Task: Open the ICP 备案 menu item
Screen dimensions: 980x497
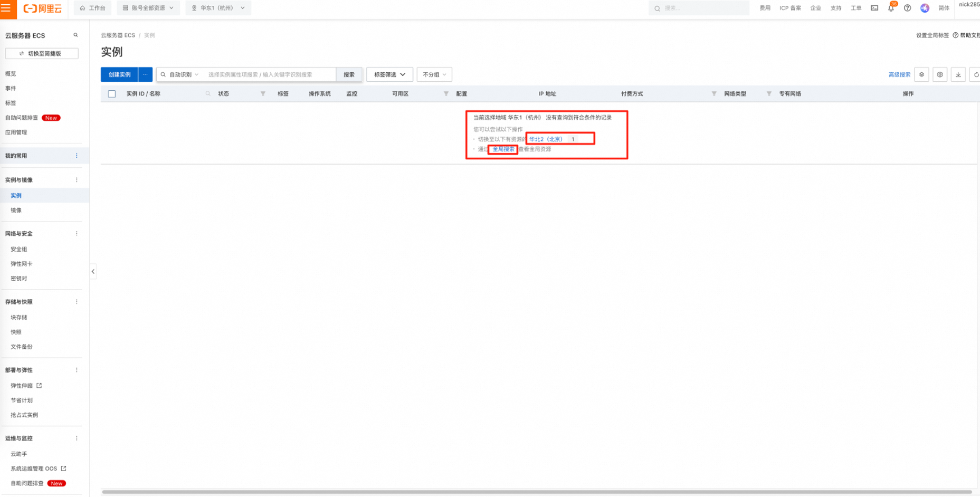Action: (x=791, y=8)
